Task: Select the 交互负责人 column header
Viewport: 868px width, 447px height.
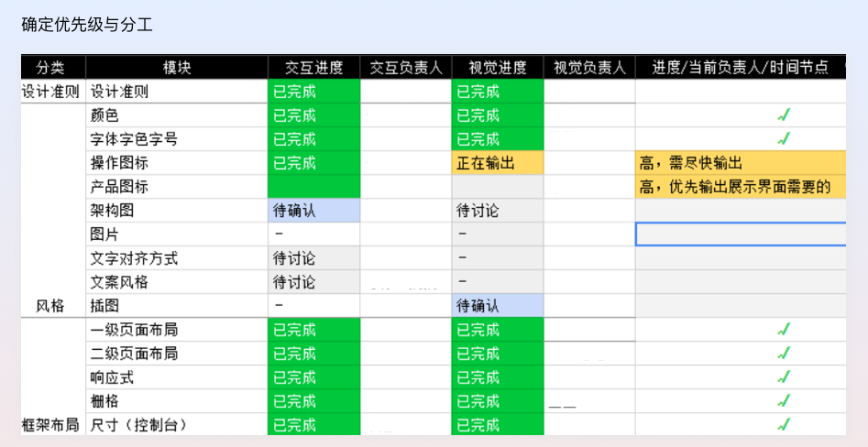Action: [x=406, y=67]
